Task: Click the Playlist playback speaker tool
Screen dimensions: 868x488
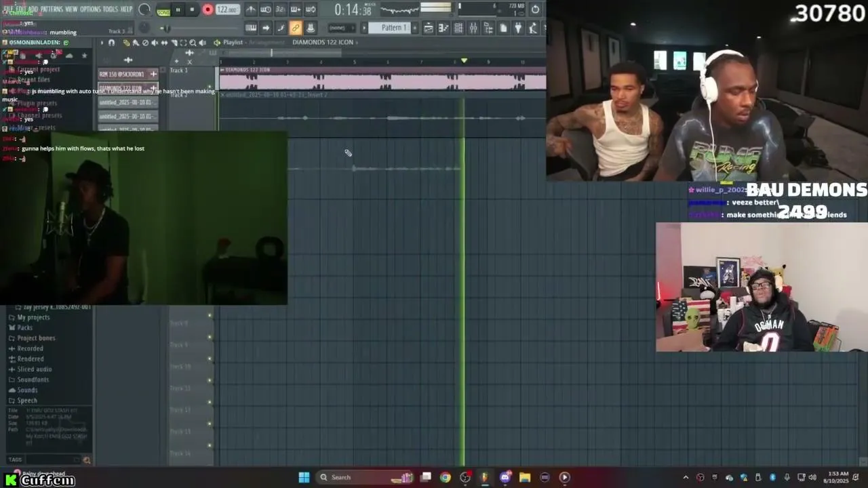Action: [x=202, y=43]
